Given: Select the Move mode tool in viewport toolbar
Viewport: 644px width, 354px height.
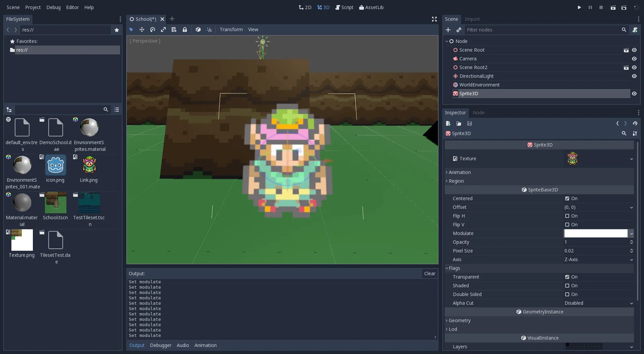Looking at the screenshot, I should 142,29.
